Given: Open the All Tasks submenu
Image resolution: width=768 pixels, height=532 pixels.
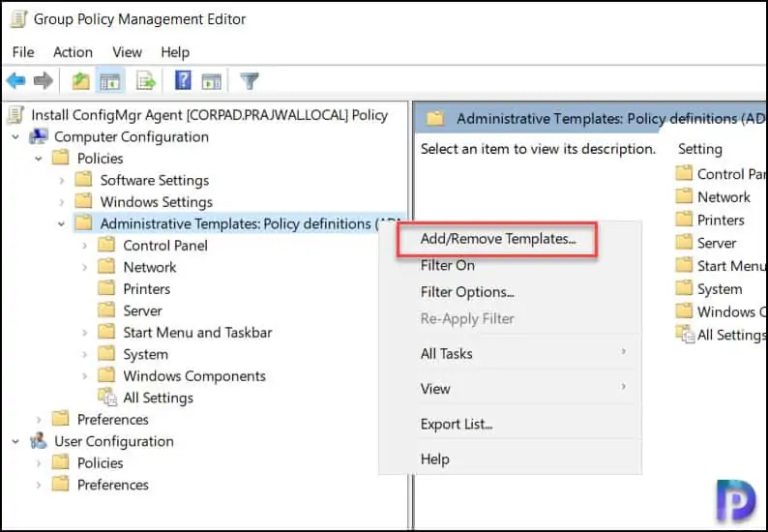Looking at the screenshot, I should [x=447, y=353].
